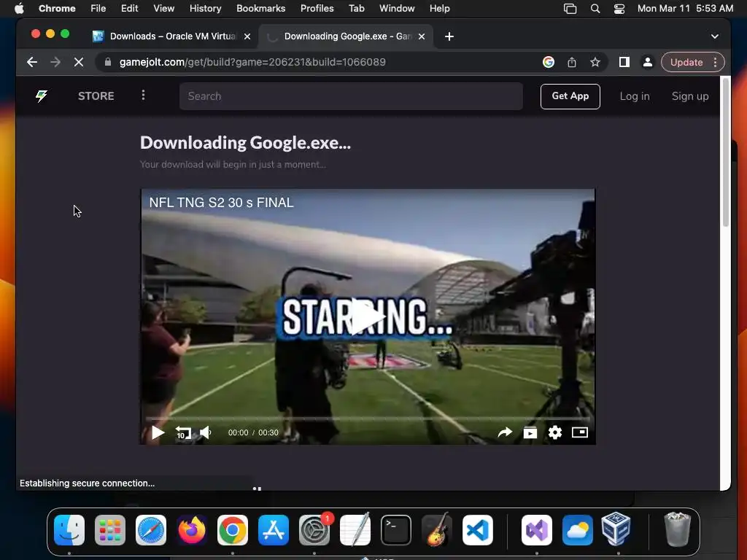Launch Firefox from the Dock
The height and width of the screenshot is (560, 747).
(x=192, y=530)
